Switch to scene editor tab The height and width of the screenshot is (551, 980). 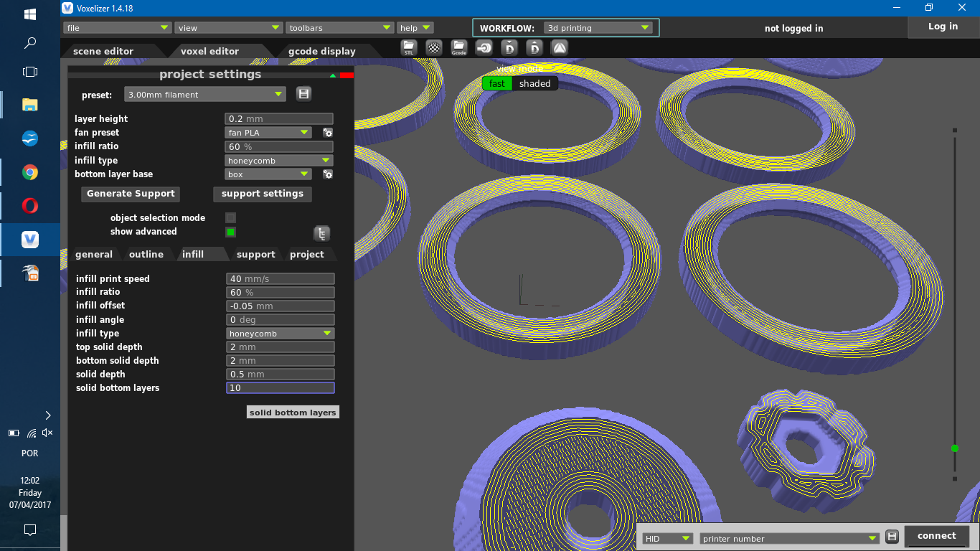(x=103, y=51)
